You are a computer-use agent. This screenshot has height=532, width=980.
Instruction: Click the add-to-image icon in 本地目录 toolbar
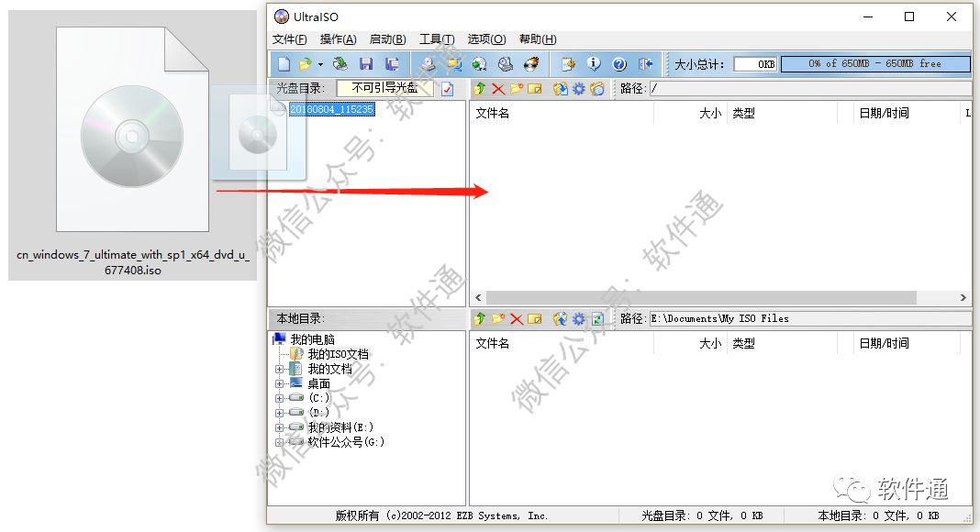[x=560, y=318]
